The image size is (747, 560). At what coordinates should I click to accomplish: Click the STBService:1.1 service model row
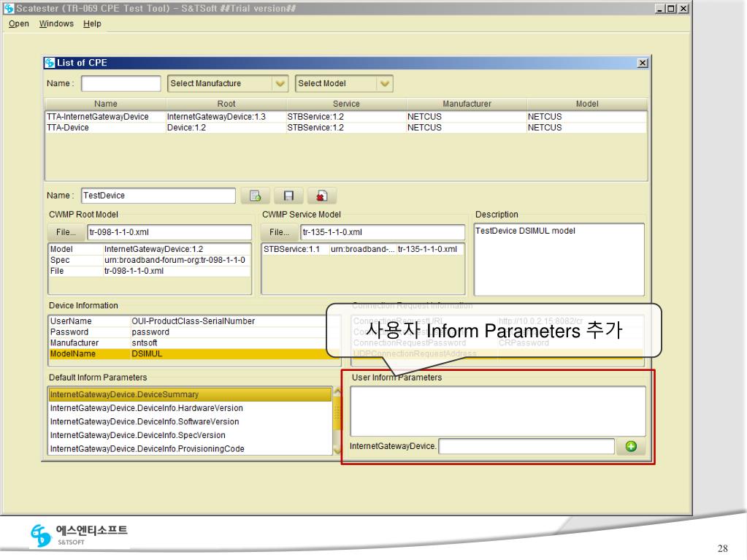[x=362, y=249]
